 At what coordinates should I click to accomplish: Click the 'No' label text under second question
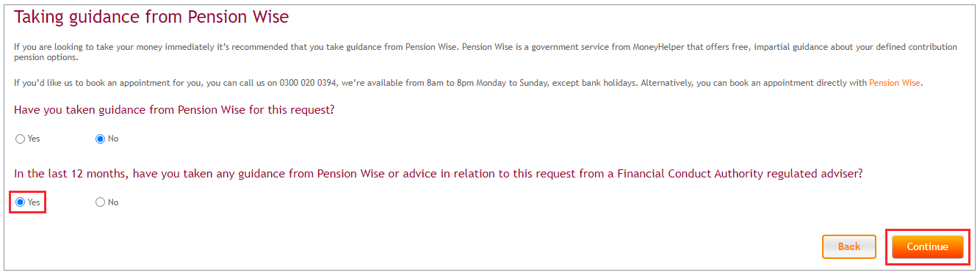click(x=113, y=202)
